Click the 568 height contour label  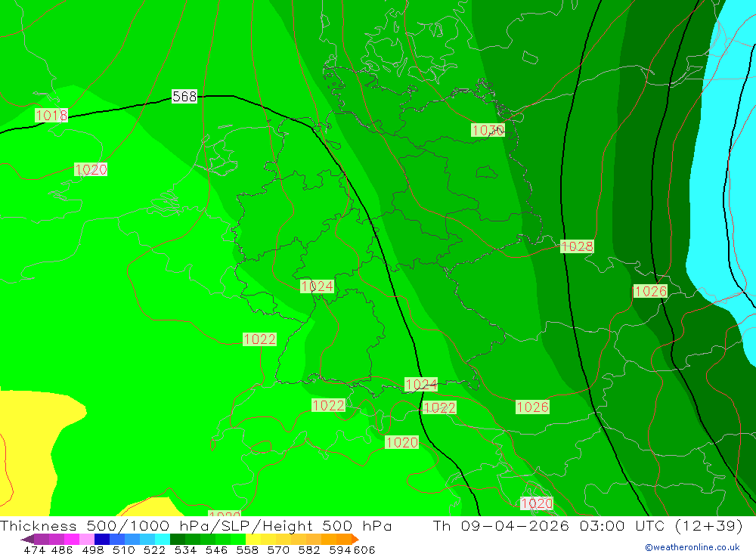click(x=184, y=97)
